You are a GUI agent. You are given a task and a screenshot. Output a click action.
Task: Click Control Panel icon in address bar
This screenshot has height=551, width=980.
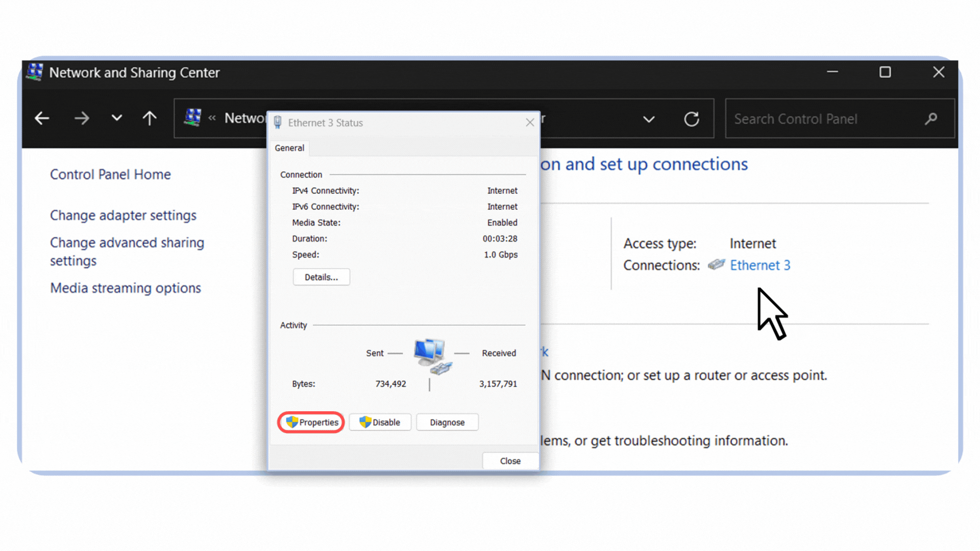click(192, 118)
